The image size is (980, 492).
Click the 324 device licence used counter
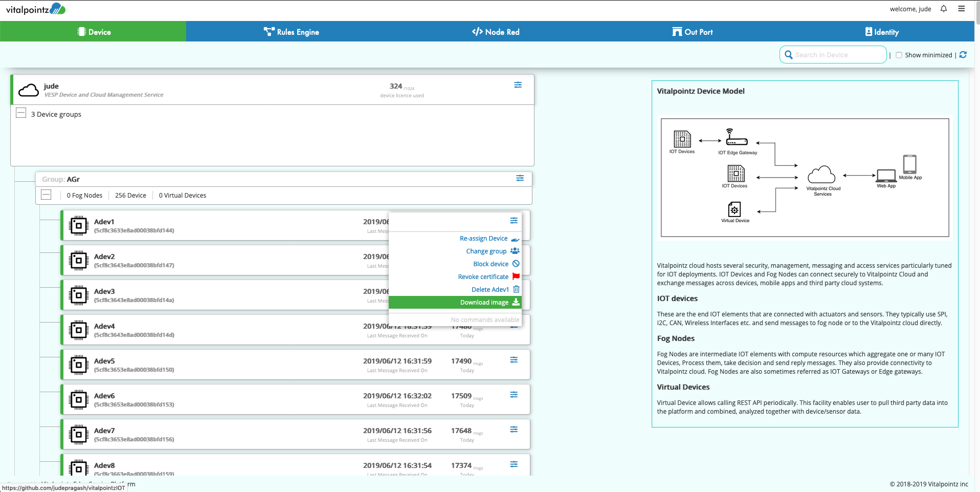click(402, 90)
